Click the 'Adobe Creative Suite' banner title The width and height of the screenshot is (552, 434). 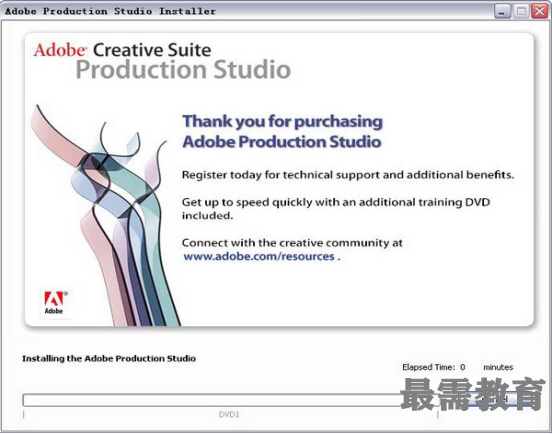pyautogui.click(x=122, y=50)
